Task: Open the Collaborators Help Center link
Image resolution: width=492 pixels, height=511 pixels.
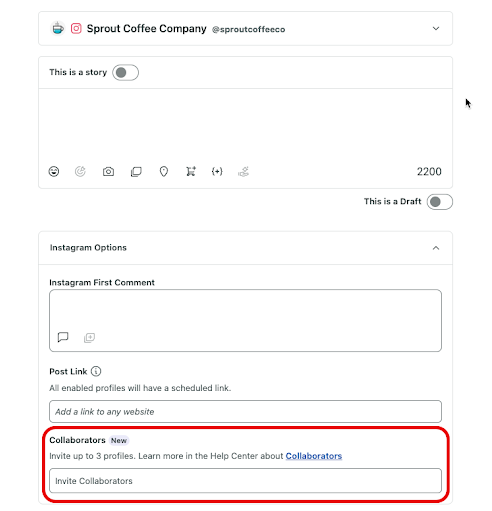Action: 314,456
